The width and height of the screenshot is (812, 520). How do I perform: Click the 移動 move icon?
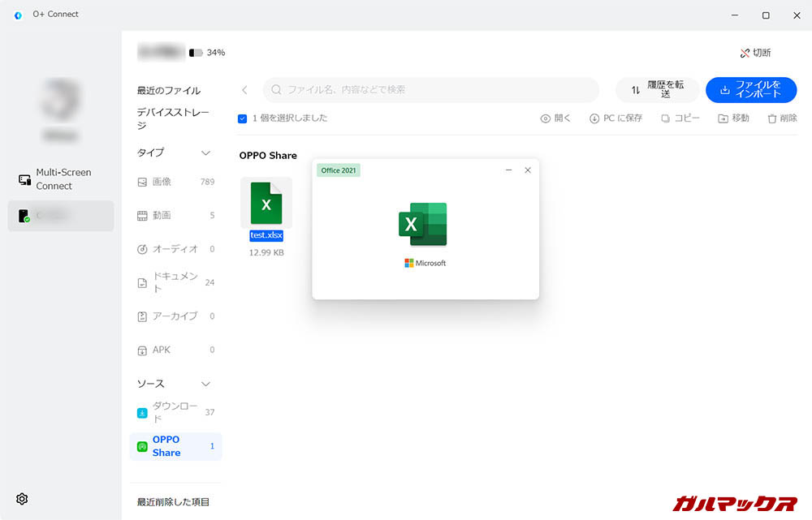(x=723, y=118)
